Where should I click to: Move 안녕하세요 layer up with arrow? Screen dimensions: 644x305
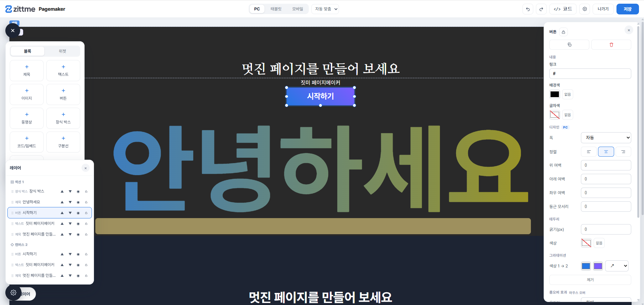pos(62,202)
